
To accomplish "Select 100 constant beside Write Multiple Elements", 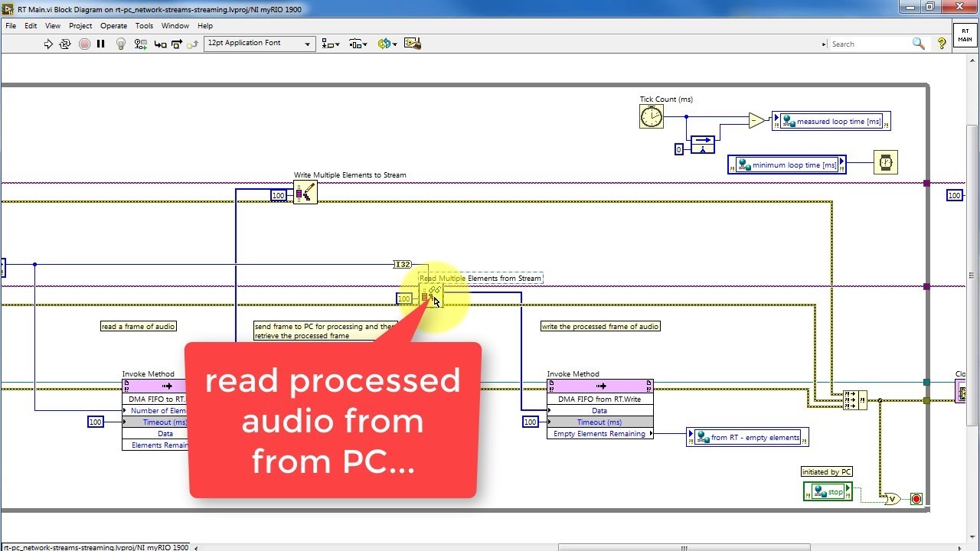I will (x=279, y=195).
